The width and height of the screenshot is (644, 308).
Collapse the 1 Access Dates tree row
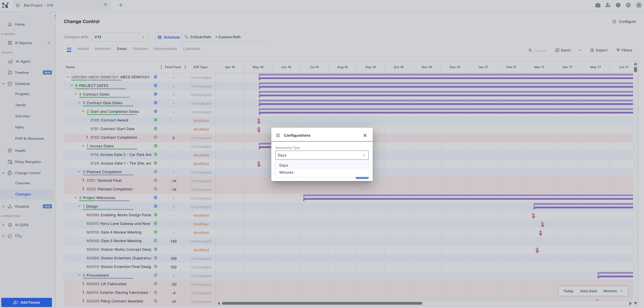[x=83, y=146]
